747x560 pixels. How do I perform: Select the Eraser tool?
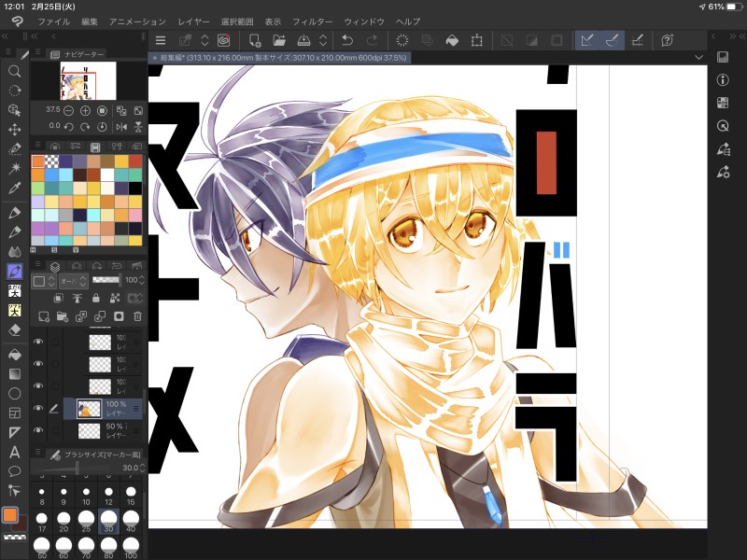14,330
